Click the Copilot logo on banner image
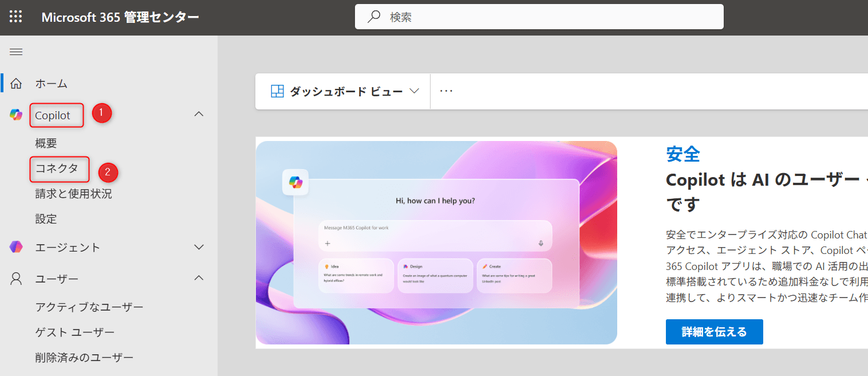Image resolution: width=868 pixels, height=376 pixels. 295,182
